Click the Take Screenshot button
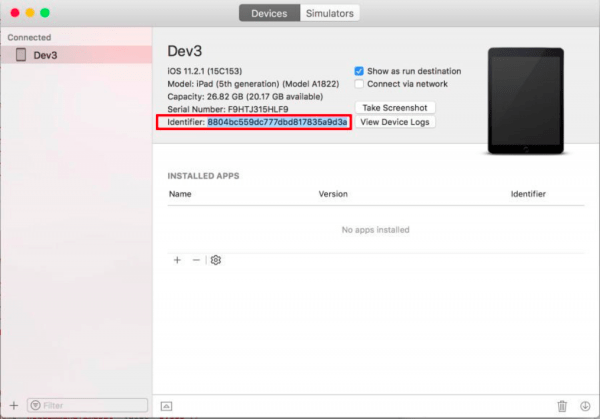Viewport: 600px width, 419px height. pos(395,108)
